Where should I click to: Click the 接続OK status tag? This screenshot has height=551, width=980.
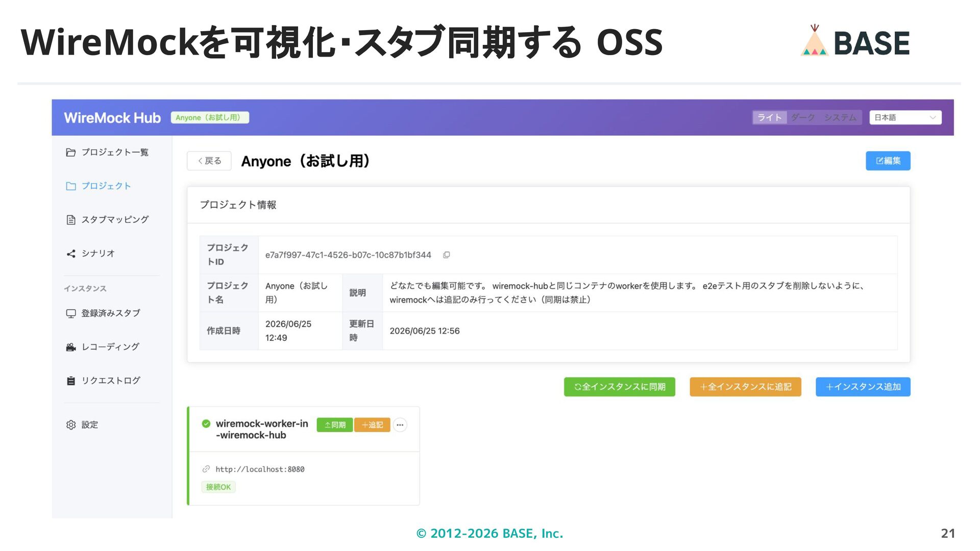coord(218,487)
